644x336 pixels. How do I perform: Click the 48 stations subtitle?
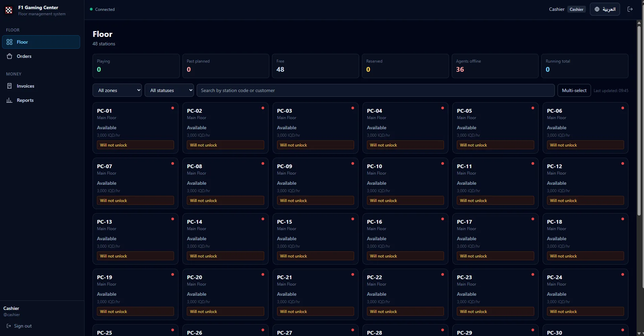tap(104, 44)
